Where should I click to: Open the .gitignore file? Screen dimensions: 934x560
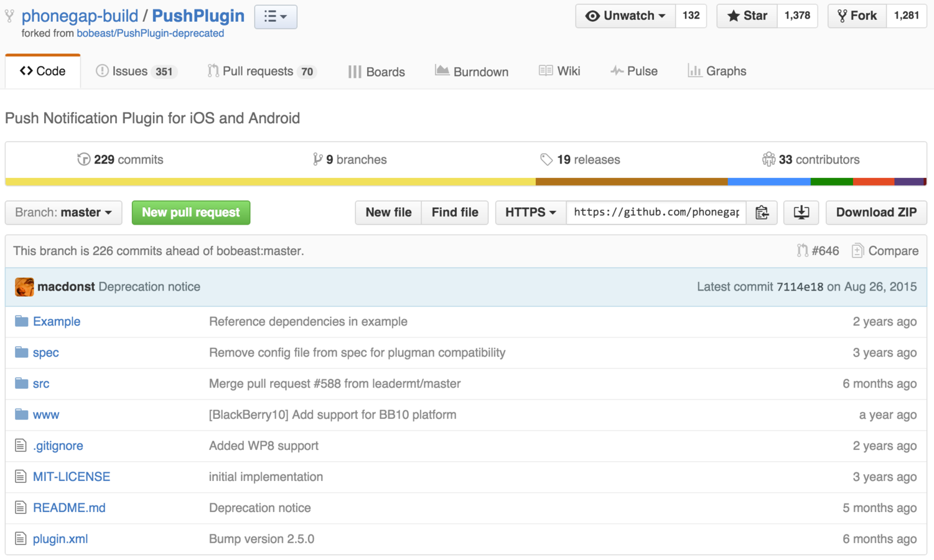[x=58, y=446]
